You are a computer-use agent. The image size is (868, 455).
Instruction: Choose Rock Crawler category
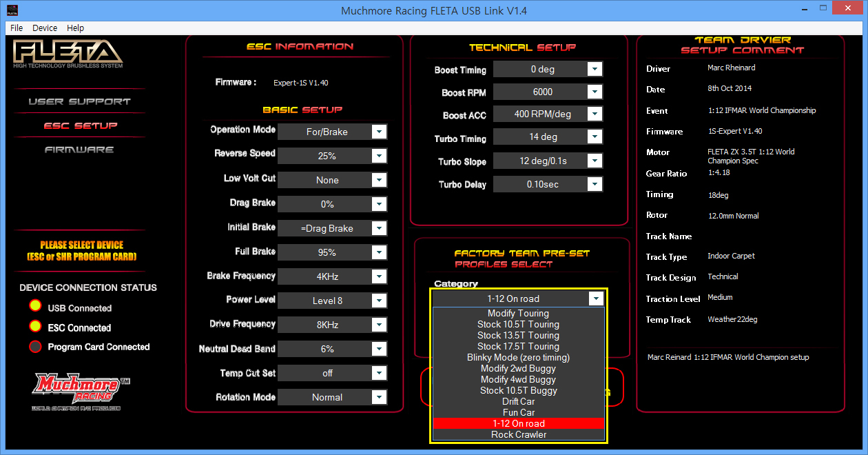pyautogui.click(x=519, y=434)
